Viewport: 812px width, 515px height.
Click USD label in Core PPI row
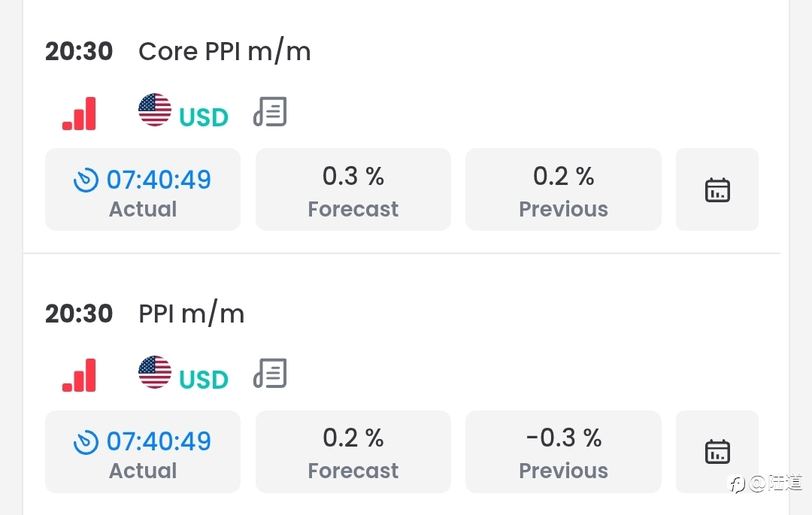[x=204, y=117]
